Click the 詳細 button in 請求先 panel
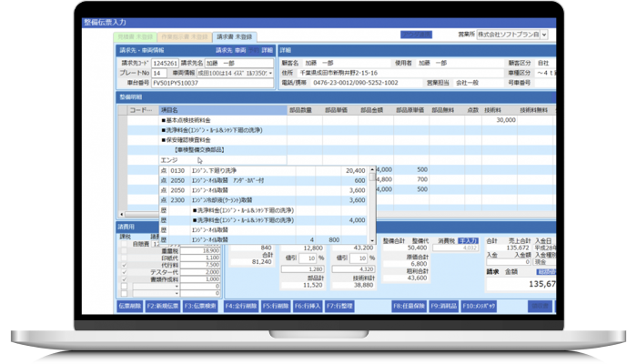Image resolution: width=637 pixels, height=364 pixels. point(267,51)
